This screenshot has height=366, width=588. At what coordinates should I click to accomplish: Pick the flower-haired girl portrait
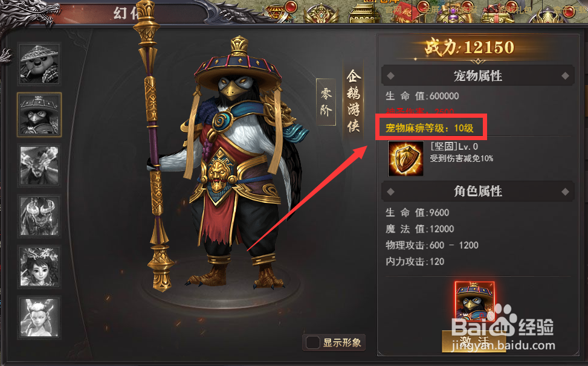(x=39, y=267)
